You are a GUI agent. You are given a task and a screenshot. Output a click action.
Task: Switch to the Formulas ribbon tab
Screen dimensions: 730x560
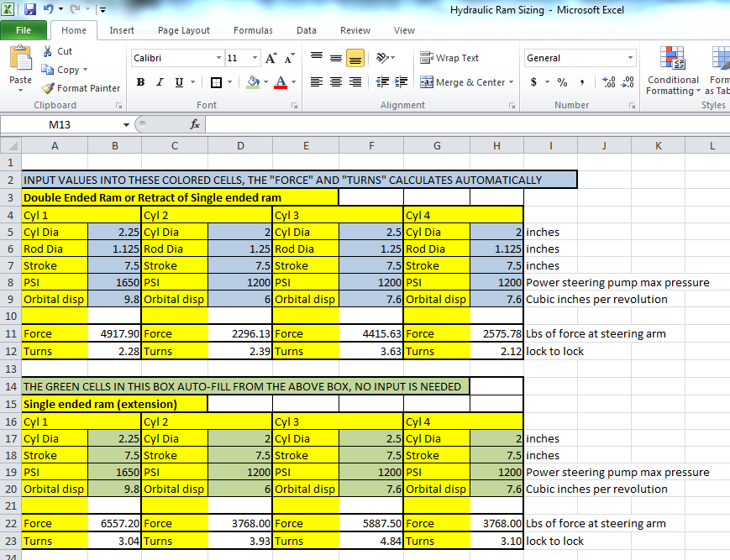point(253,30)
